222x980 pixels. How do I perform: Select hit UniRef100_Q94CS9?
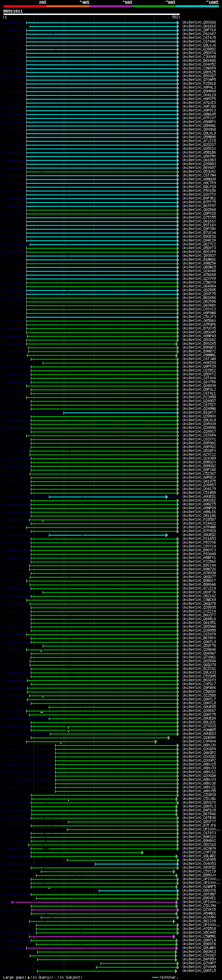(x=199, y=241)
